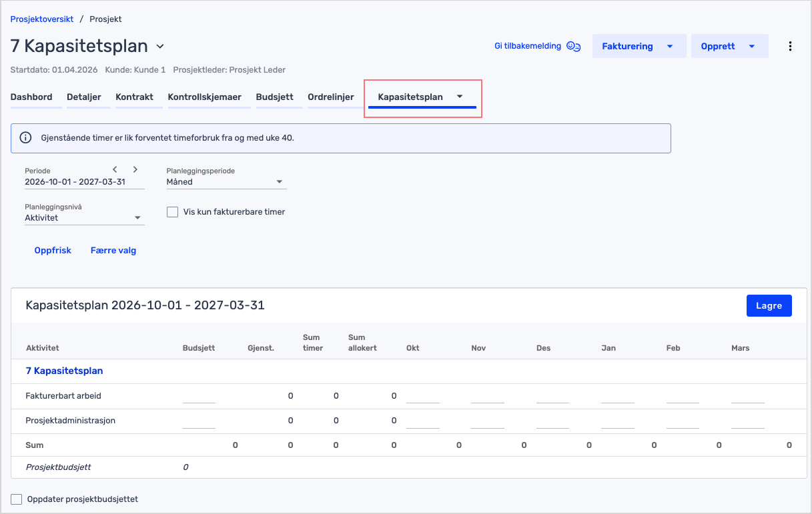Switch to the Budsjett tab

click(274, 97)
